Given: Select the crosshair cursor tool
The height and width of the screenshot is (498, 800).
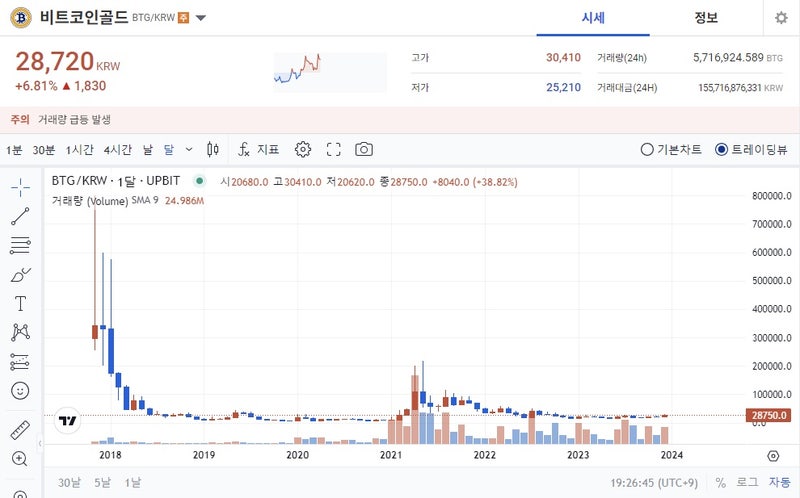Looking at the screenshot, I should point(20,188).
